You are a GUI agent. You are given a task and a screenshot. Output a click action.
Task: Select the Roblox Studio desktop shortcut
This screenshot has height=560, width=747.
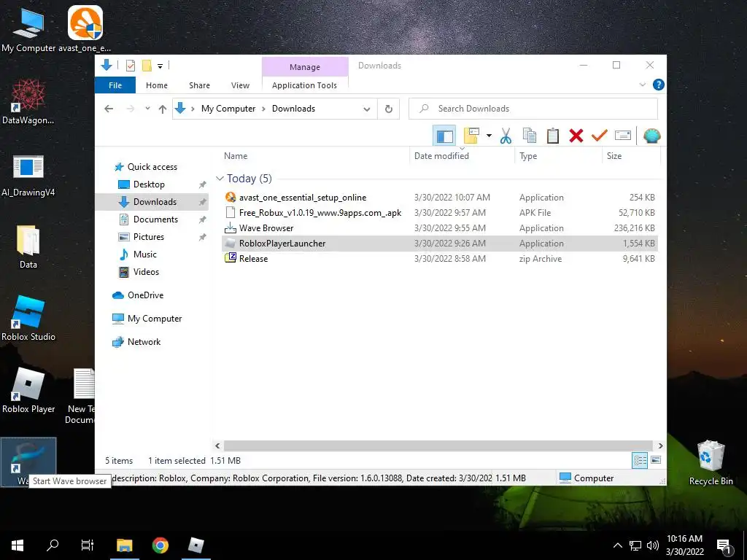click(x=28, y=318)
